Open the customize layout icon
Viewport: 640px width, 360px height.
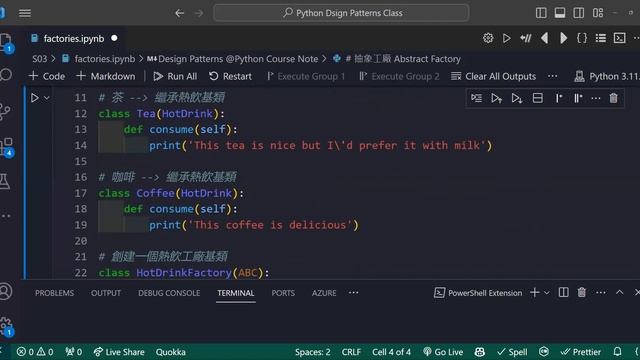(x=598, y=13)
